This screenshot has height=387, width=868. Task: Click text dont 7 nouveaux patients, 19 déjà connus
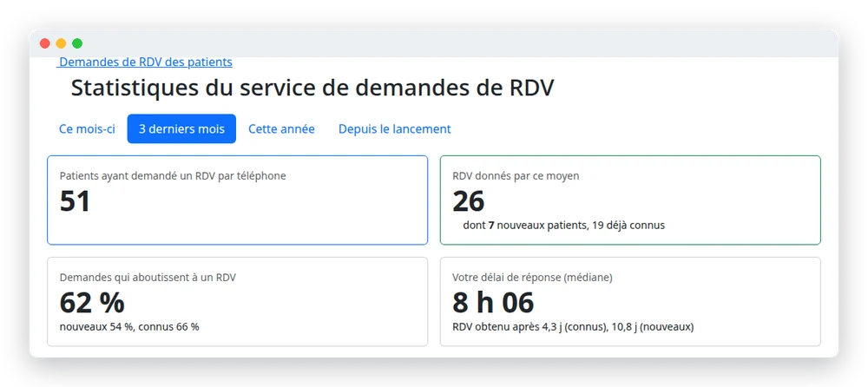click(x=564, y=226)
